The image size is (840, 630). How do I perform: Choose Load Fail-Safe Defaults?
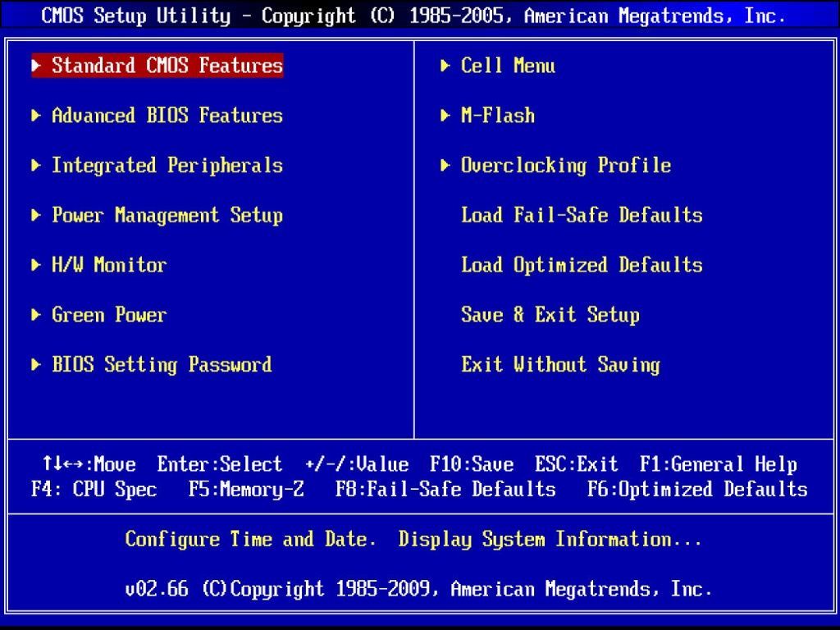coord(582,215)
